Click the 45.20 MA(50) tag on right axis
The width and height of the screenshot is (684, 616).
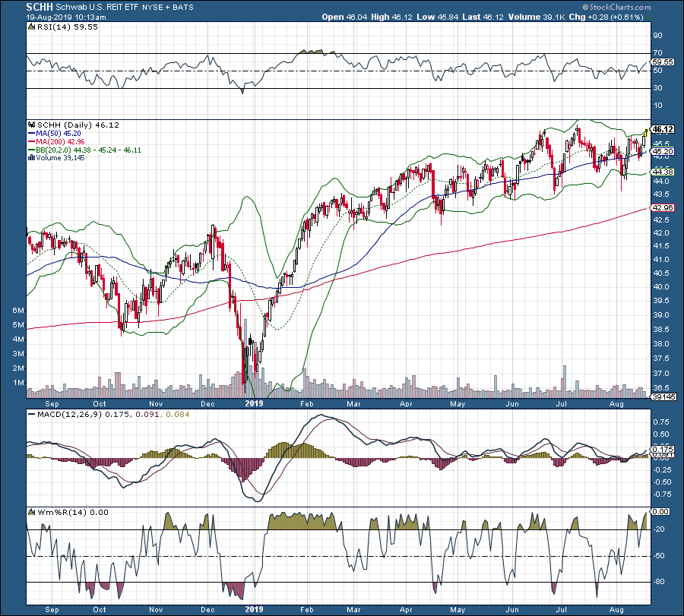point(663,152)
